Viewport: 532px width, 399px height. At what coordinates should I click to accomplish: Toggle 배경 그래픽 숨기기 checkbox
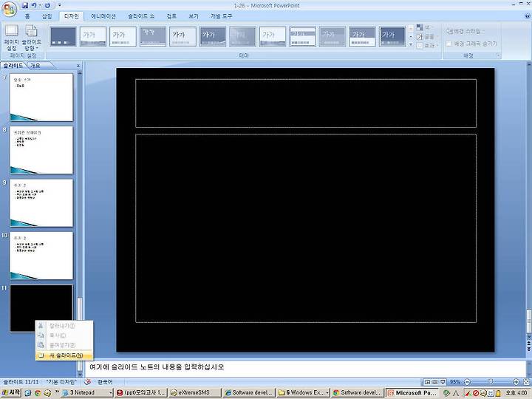pos(449,44)
